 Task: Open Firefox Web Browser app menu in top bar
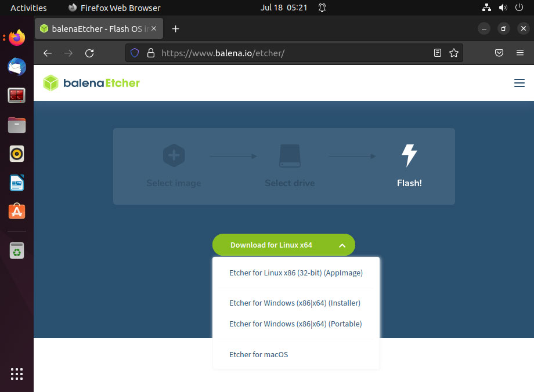114,8
